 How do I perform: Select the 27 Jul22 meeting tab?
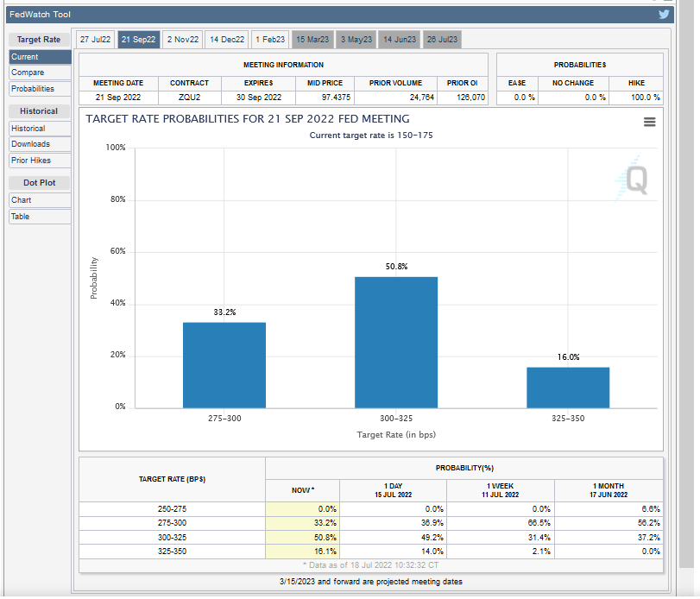[x=96, y=40]
